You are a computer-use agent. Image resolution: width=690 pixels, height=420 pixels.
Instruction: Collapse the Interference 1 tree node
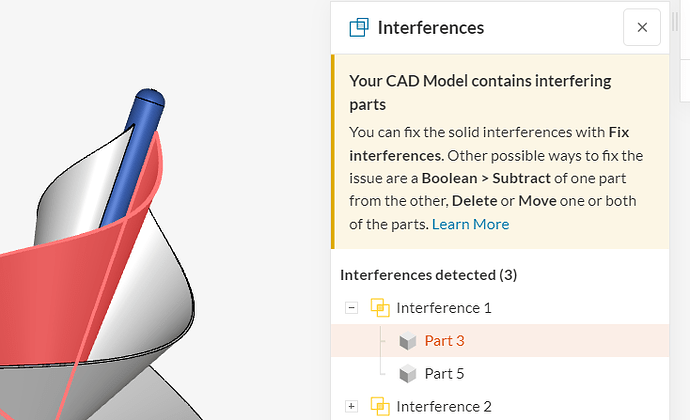pos(351,308)
